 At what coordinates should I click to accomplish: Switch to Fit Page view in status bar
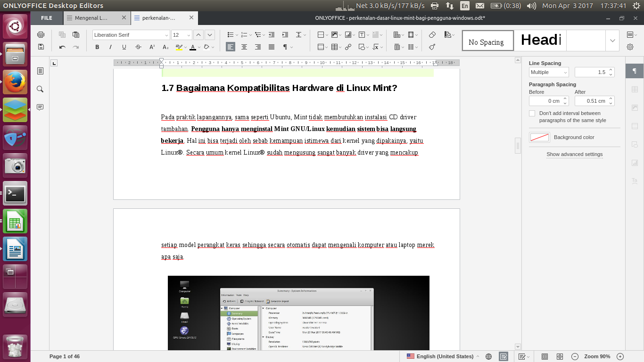click(545, 356)
